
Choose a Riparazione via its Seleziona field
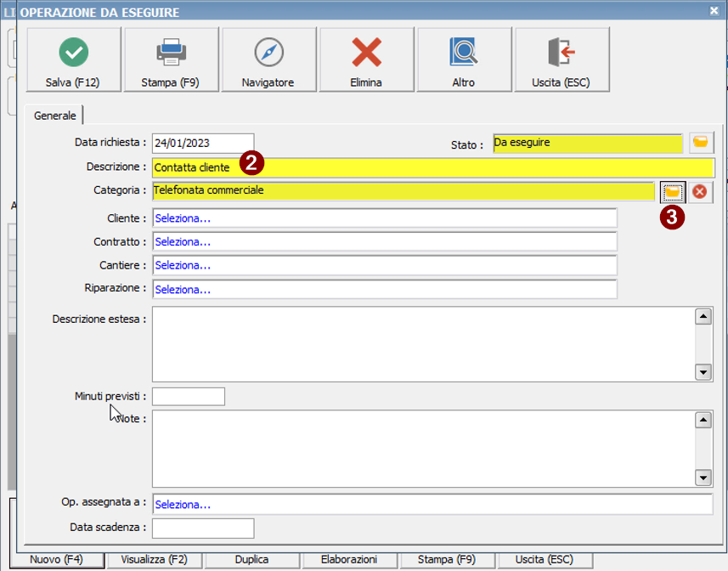point(384,290)
